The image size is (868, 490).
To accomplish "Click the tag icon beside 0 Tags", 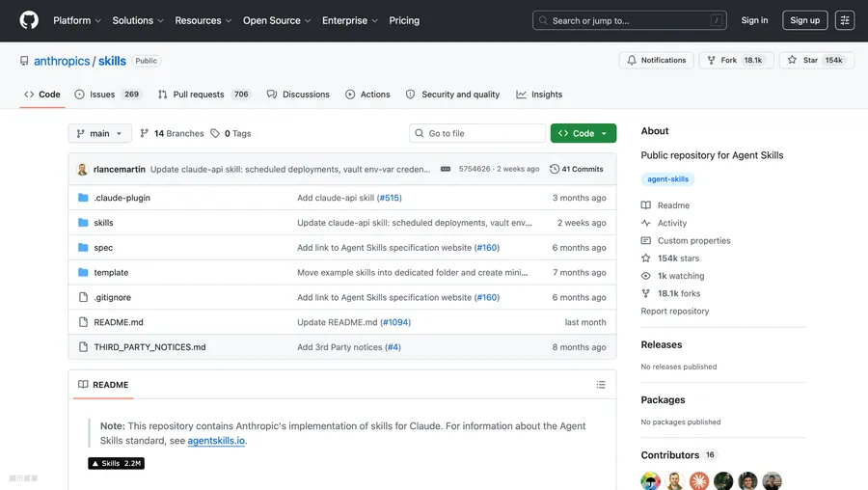I will point(215,133).
